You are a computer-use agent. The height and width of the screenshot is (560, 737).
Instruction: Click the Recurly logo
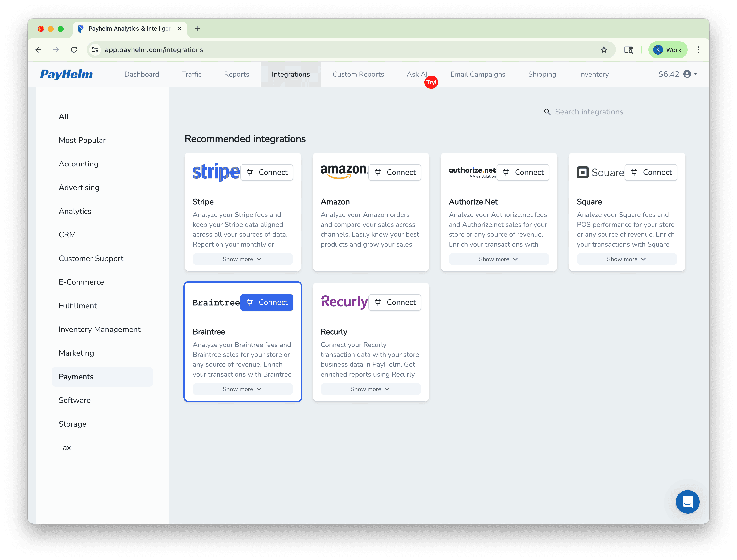click(344, 302)
